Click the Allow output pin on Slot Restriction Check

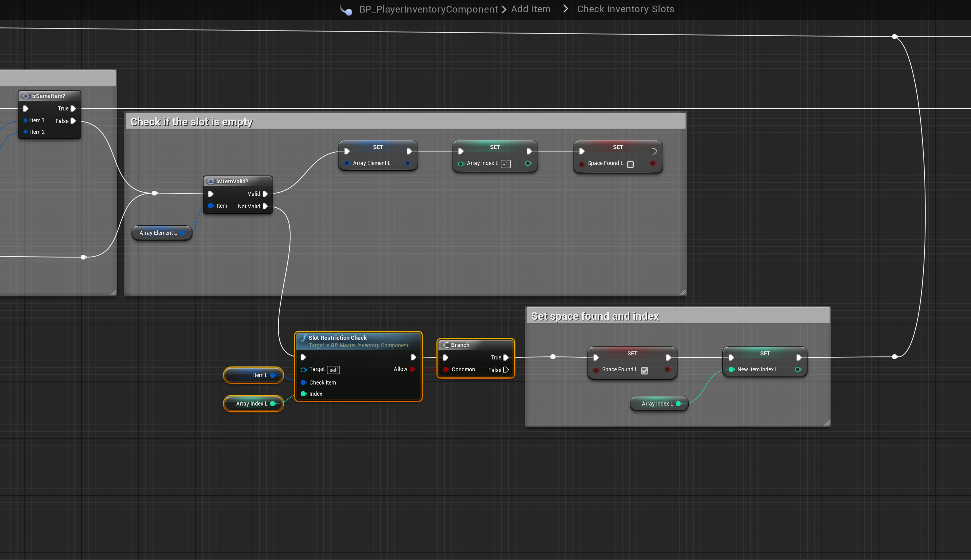click(x=412, y=369)
